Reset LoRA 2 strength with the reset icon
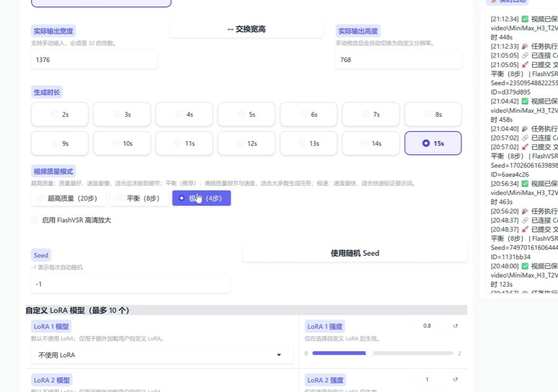 [x=455, y=380]
